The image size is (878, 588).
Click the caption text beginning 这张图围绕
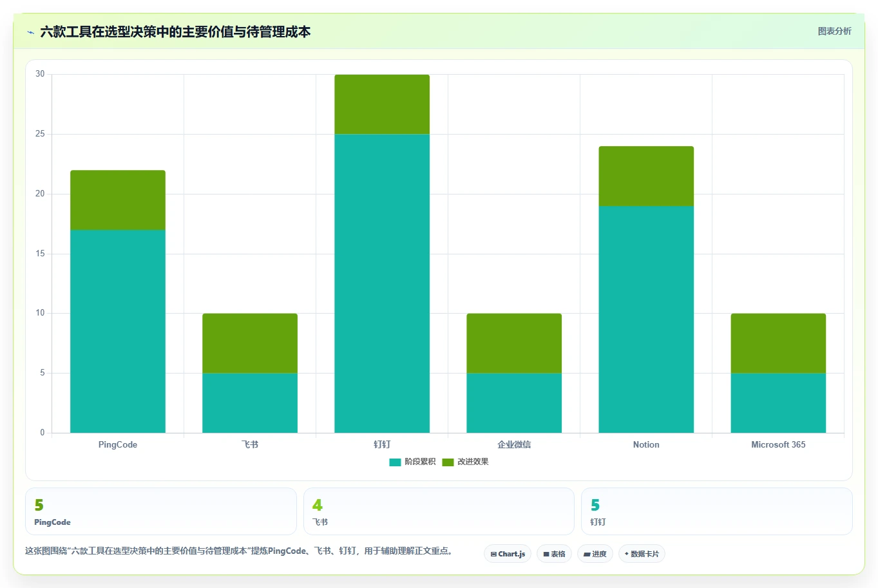pos(240,551)
